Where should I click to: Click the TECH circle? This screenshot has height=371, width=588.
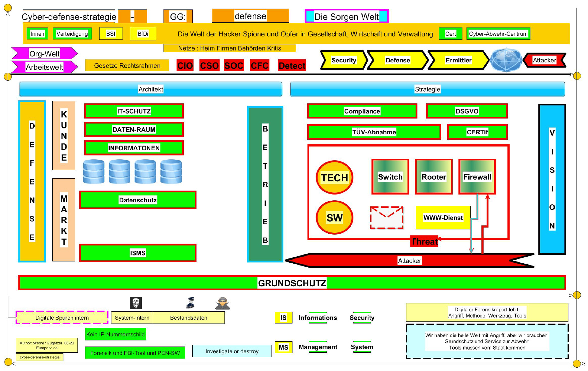point(334,177)
